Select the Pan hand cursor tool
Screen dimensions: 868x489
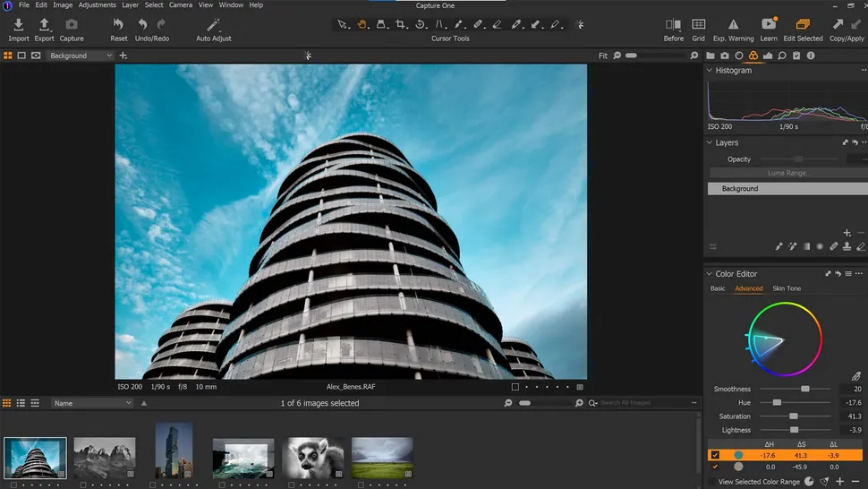(x=362, y=24)
